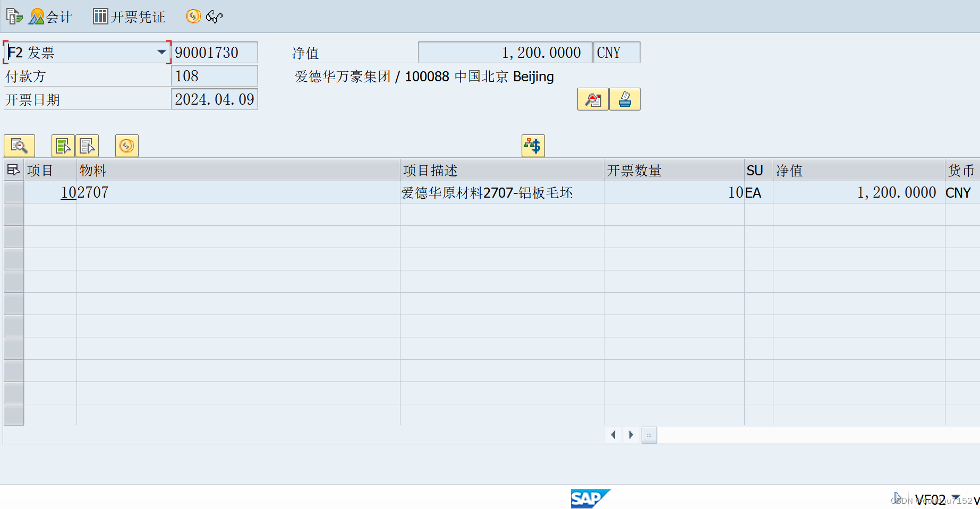Open the billing document list (开票凭证)
Screen dimensions: 980x509
[x=128, y=16]
